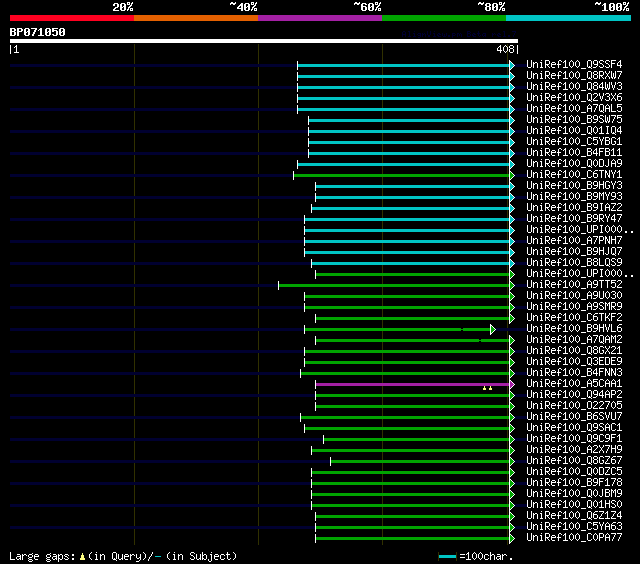This screenshot has width=640, height=564.
Task: Open hit UniRef100_Q2V3X6
Action: [x=574, y=98]
